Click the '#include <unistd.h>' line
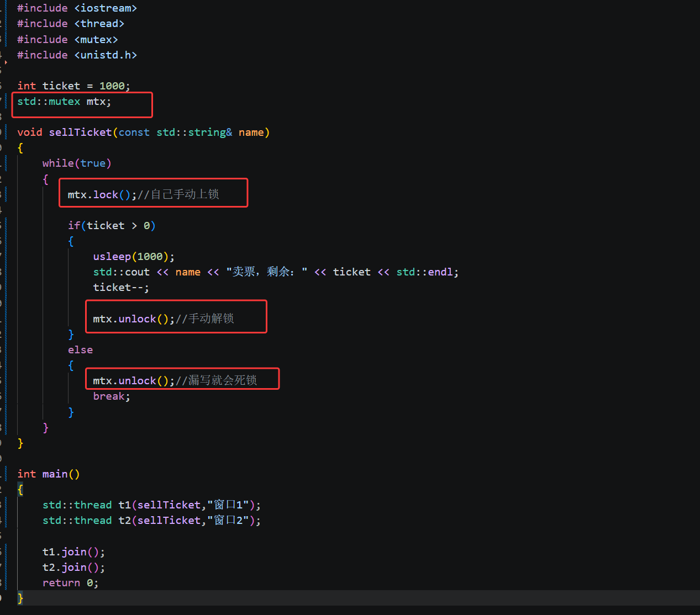This screenshot has height=615, width=700. pyautogui.click(x=77, y=55)
